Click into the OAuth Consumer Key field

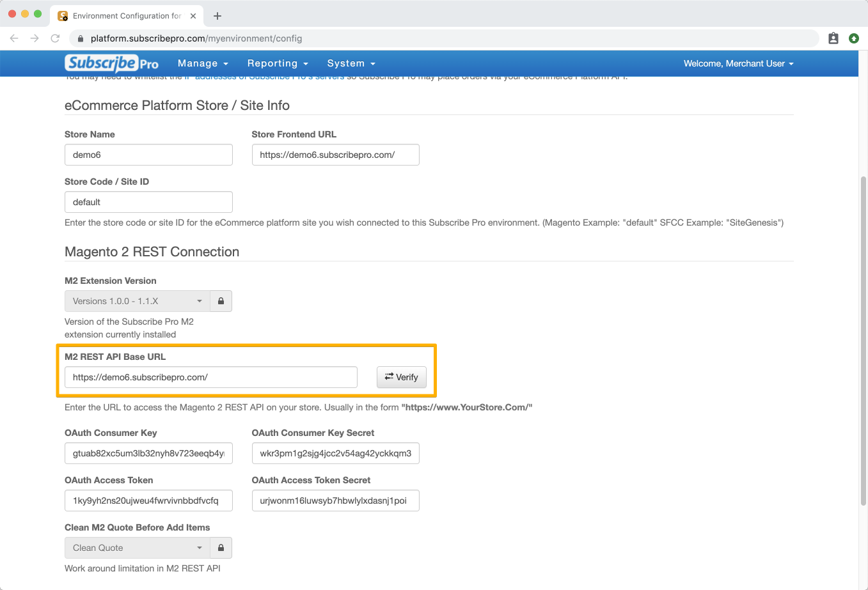tap(148, 453)
